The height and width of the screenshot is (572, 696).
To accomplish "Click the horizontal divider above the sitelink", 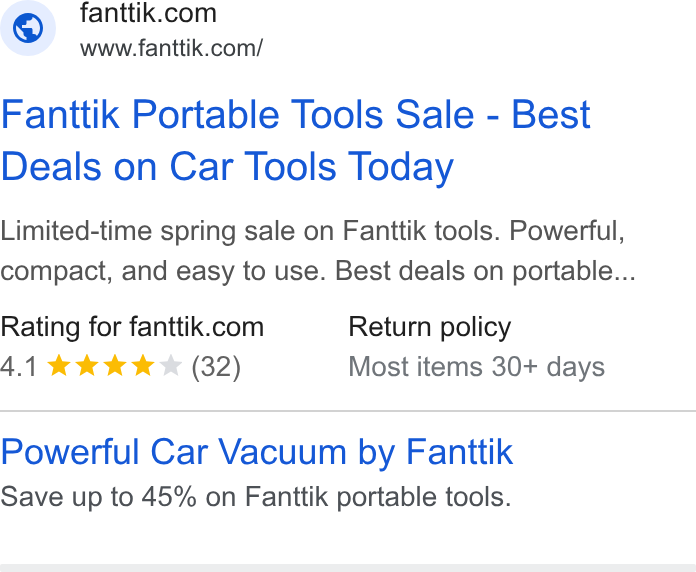I will coord(348,411).
